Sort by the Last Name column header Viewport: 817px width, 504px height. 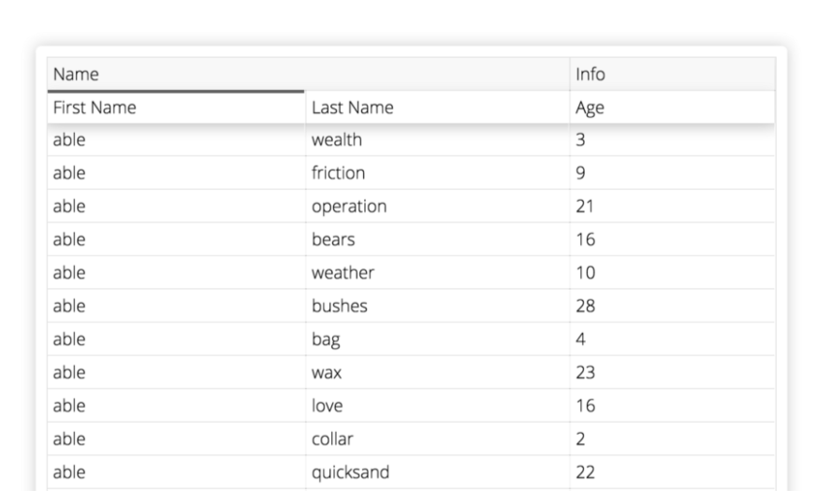click(438, 108)
